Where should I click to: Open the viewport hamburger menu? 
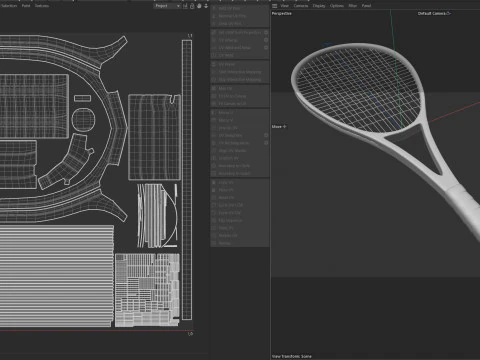[275, 6]
